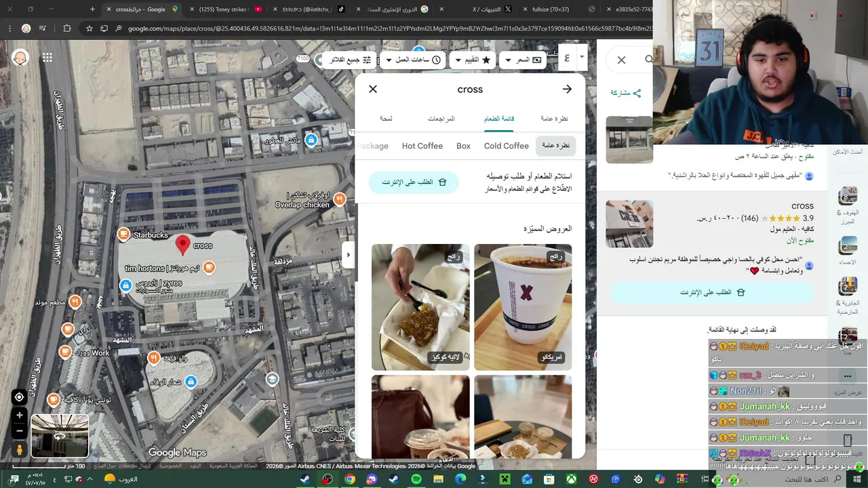The image size is (868, 488).
Task: Switch to the قائمة الطعام menu tab
Action: (x=498, y=119)
